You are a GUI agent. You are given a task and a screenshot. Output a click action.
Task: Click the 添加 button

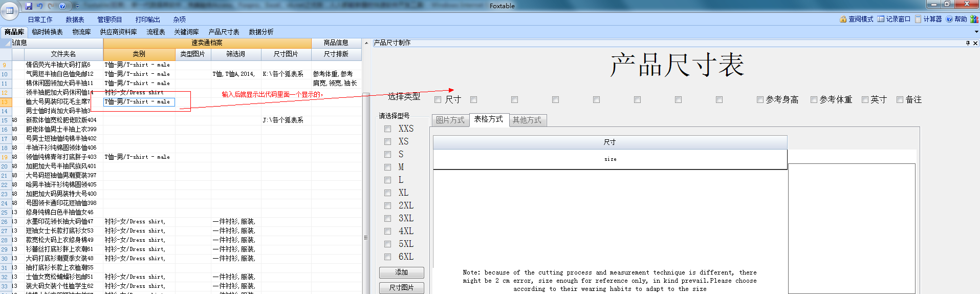[x=402, y=272]
